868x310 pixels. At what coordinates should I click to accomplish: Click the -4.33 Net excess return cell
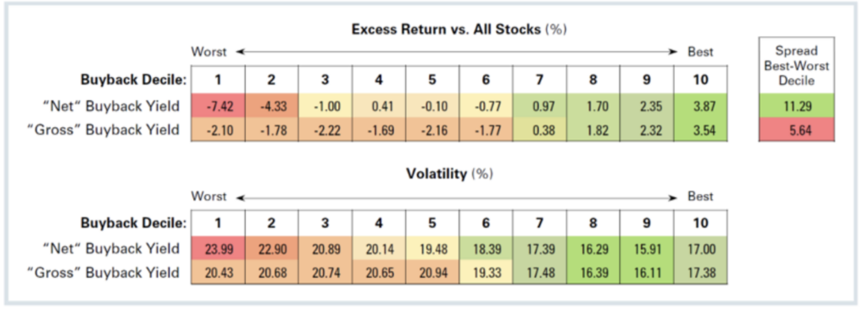[x=272, y=106]
